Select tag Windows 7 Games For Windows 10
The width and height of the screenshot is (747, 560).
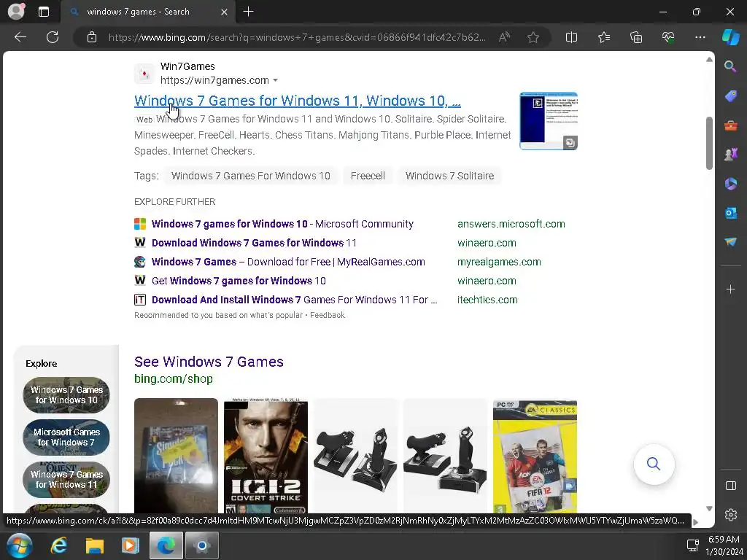pos(251,176)
